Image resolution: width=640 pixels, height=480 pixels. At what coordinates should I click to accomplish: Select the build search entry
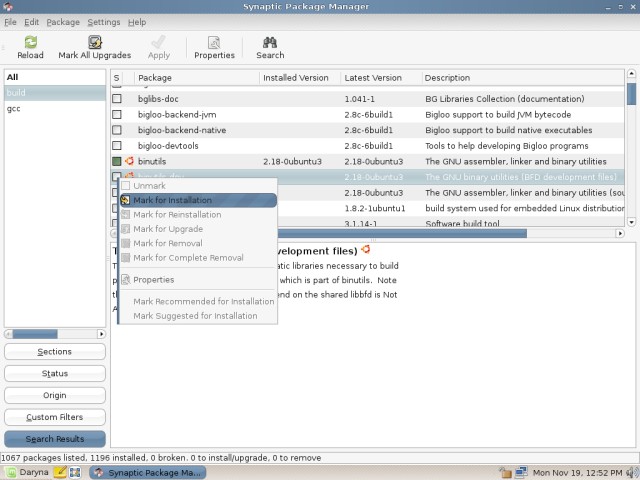coord(55,93)
